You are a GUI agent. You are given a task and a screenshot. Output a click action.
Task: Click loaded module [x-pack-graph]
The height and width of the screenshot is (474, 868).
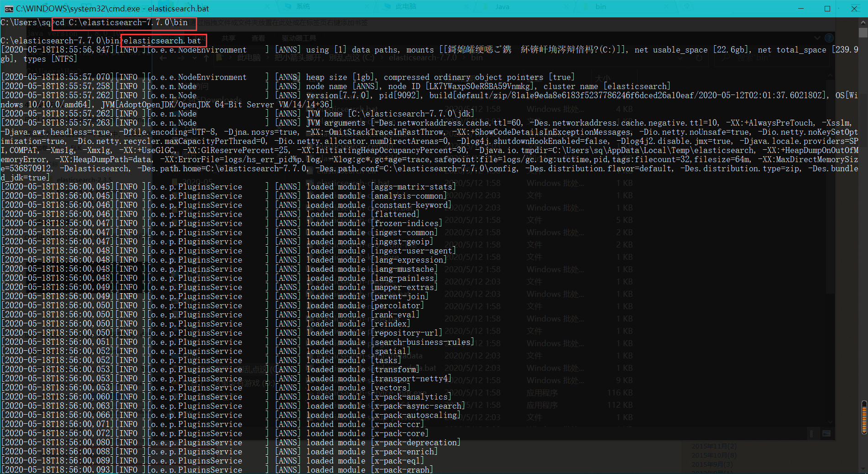click(370, 469)
